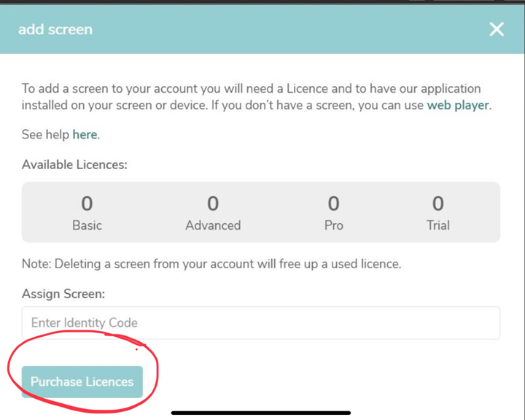Image resolution: width=525 pixels, height=420 pixels.
Task: Select the zero count above Pro
Action: pyautogui.click(x=333, y=203)
